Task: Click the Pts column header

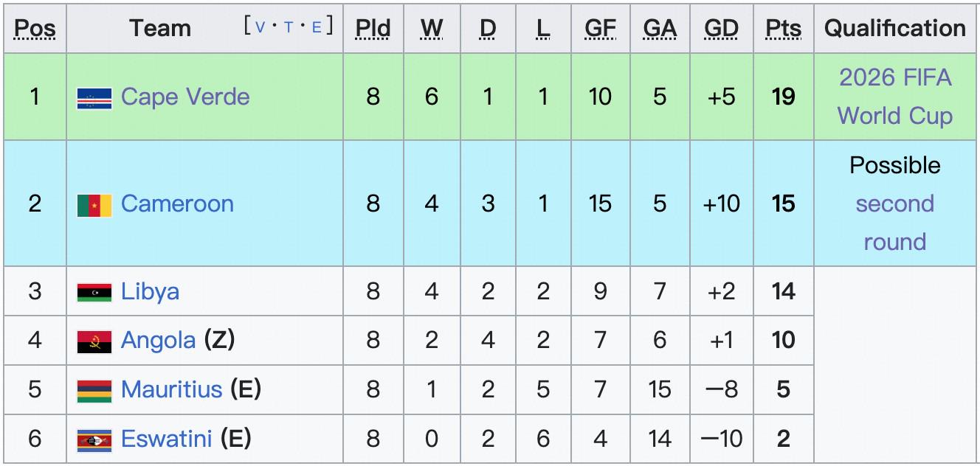Action: pyautogui.click(x=783, y=28)
